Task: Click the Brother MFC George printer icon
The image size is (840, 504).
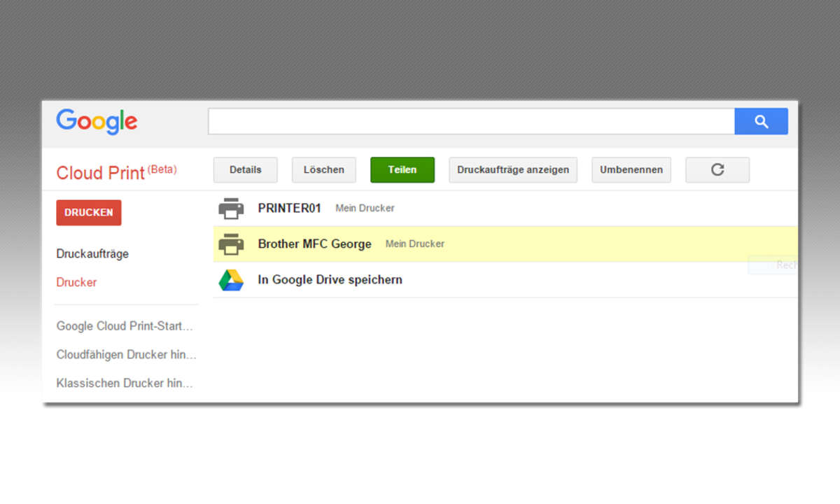Action: (231, 244)
